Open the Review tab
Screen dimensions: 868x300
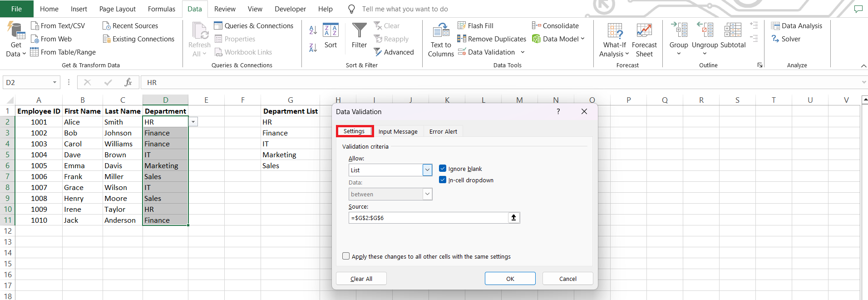pos(225,9)
